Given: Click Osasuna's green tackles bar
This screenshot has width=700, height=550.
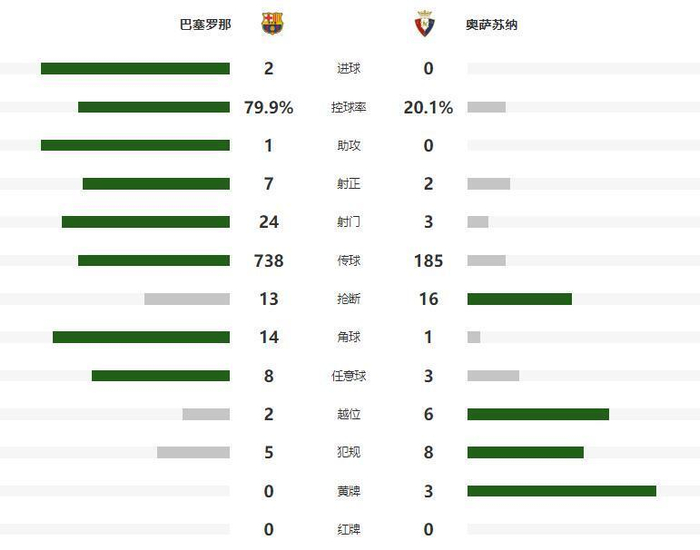Looking at the screenshot, I should pyautogui.click(x=519, y=299).
